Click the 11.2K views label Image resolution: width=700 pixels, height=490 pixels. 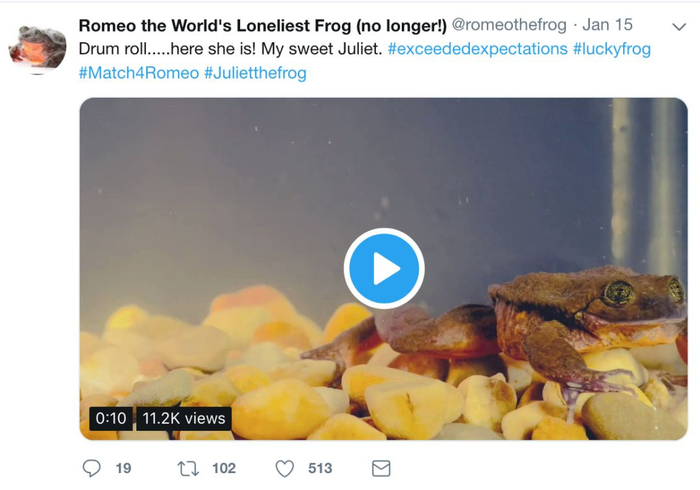[183, 418]
